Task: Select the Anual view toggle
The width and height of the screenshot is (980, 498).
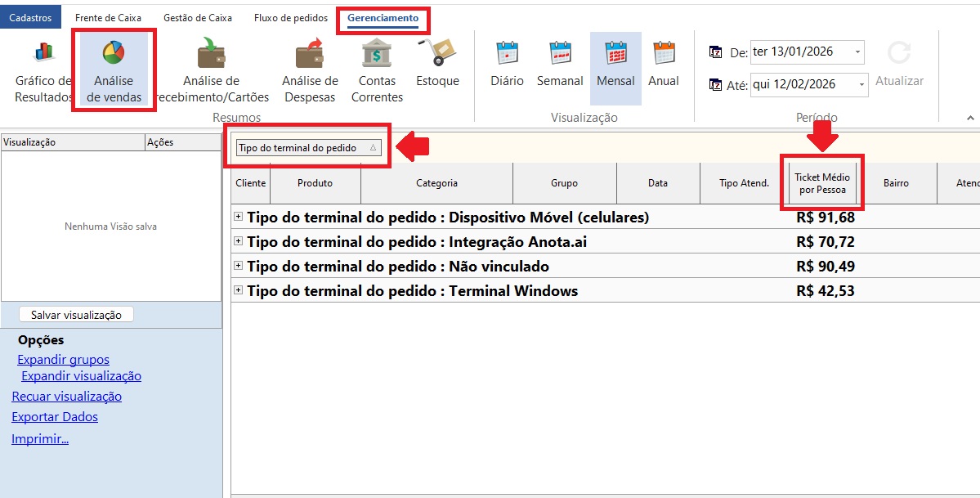Action: tap(664, 54)
